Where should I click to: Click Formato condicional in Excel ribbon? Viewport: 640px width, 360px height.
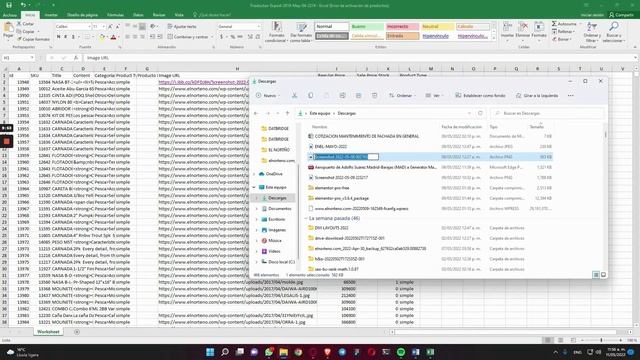277,32
